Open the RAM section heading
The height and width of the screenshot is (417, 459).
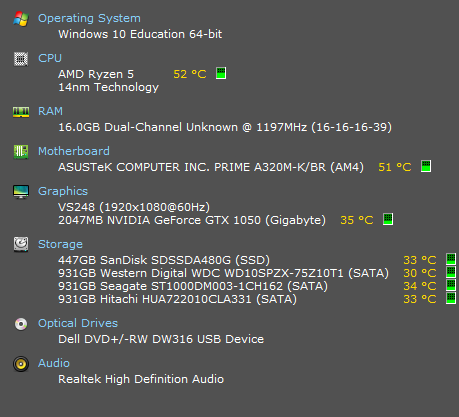[x=50, y=111]
